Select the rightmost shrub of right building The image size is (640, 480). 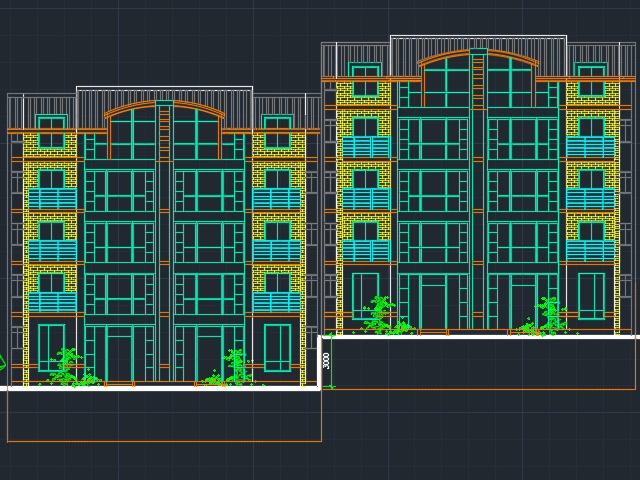(x=548, y=315)
